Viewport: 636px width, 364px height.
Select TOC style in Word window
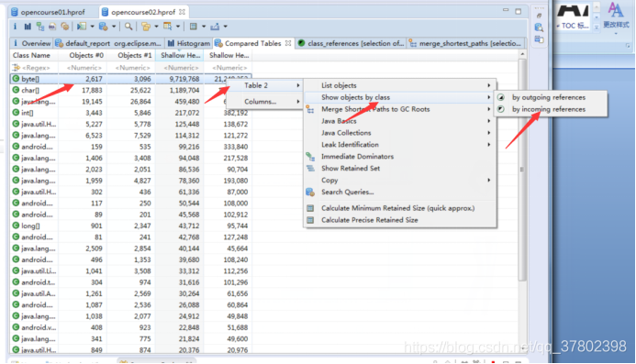[573, 17]
